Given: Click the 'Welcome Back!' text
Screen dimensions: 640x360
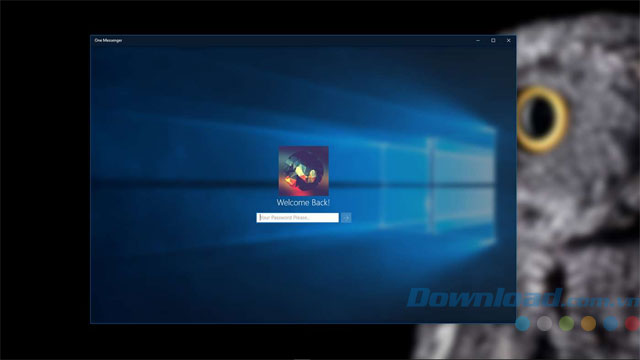Looking at the screenshot, I should [x=303, y=202].
